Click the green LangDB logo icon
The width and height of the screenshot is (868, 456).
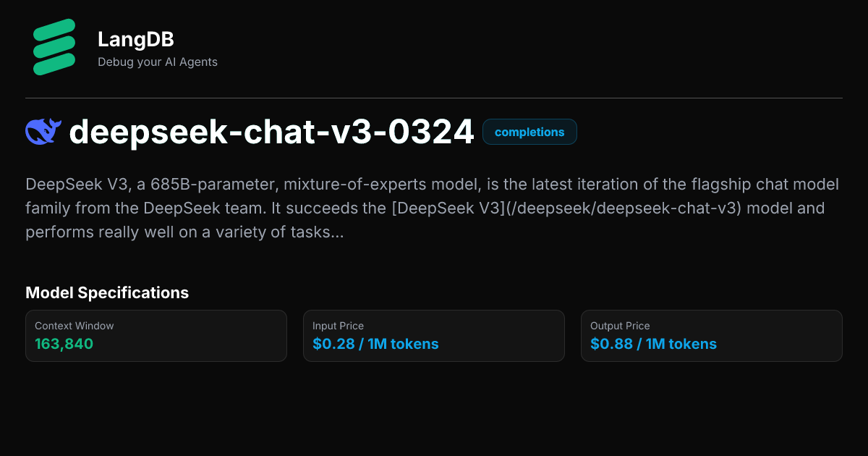[x=54, y=48]
